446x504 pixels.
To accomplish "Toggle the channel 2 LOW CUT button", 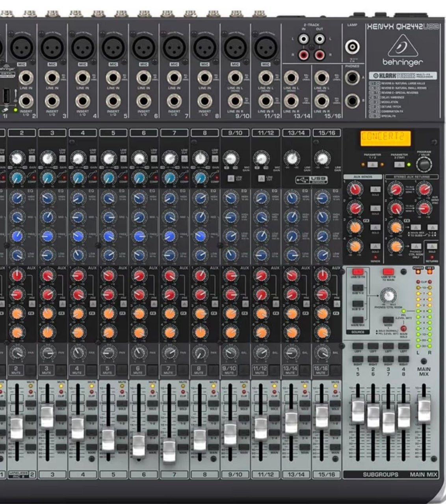I will tap(32, 158).
